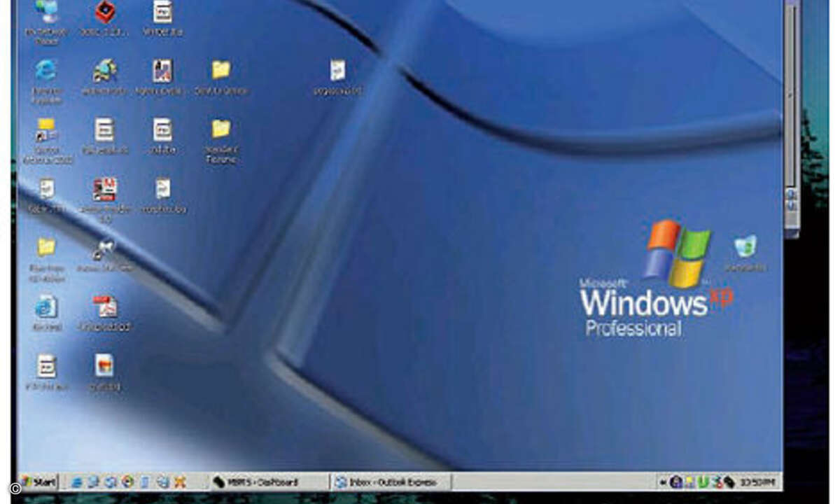
Task: Open the folder named Files from CD-ROM
Action: click(46, 246)
